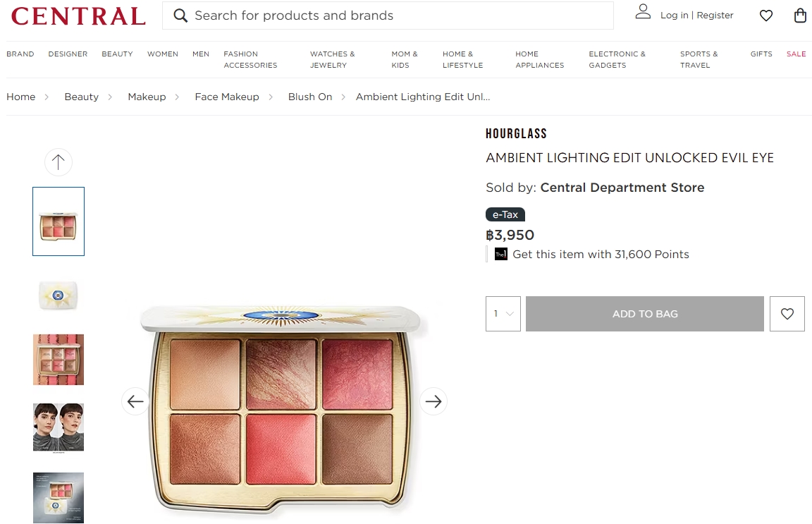Select the CENTRAL logo
812x524 pixels.
click(78, 16)
